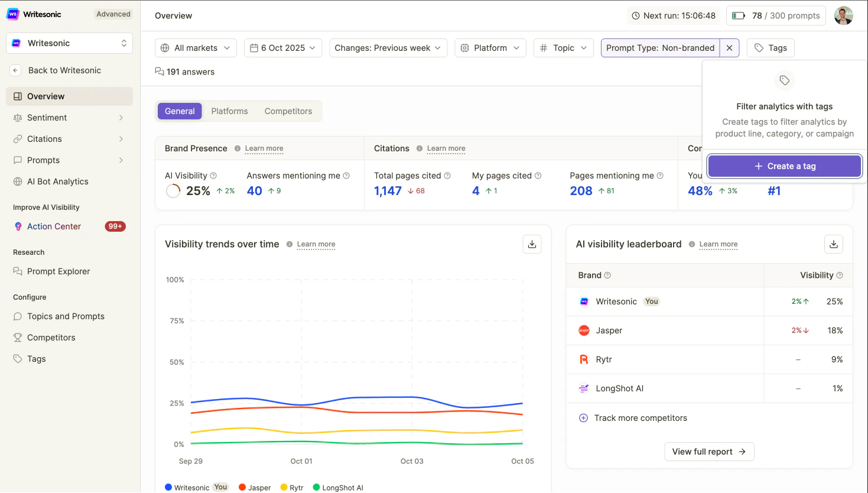
Task: Open the Action Center from the sidebar
Action: coord(54,226)
